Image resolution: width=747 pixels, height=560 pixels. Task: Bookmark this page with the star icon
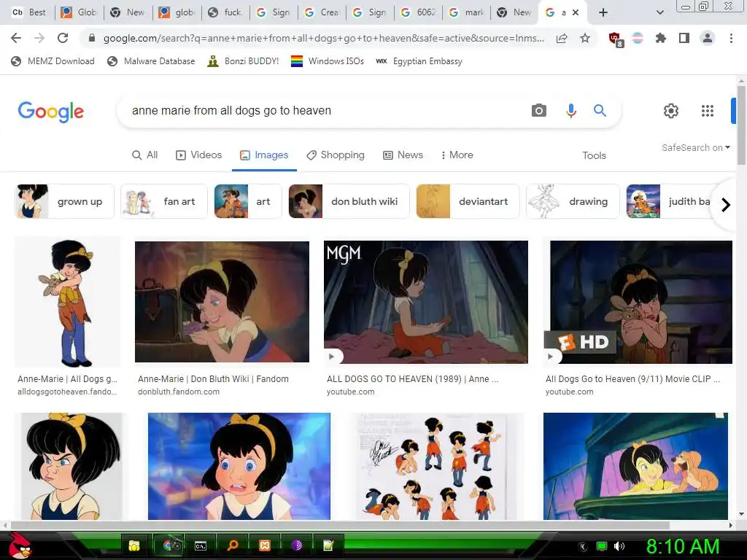tap(585, 38)
